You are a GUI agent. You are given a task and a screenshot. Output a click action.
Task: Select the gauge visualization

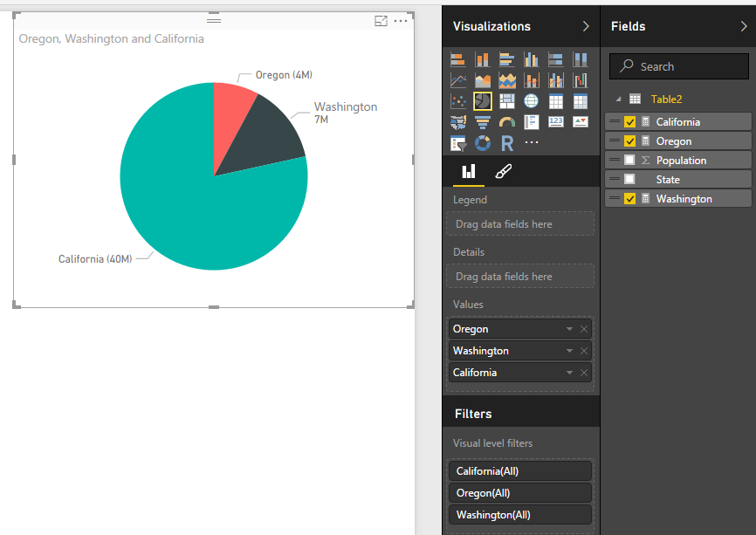(506, 122)
